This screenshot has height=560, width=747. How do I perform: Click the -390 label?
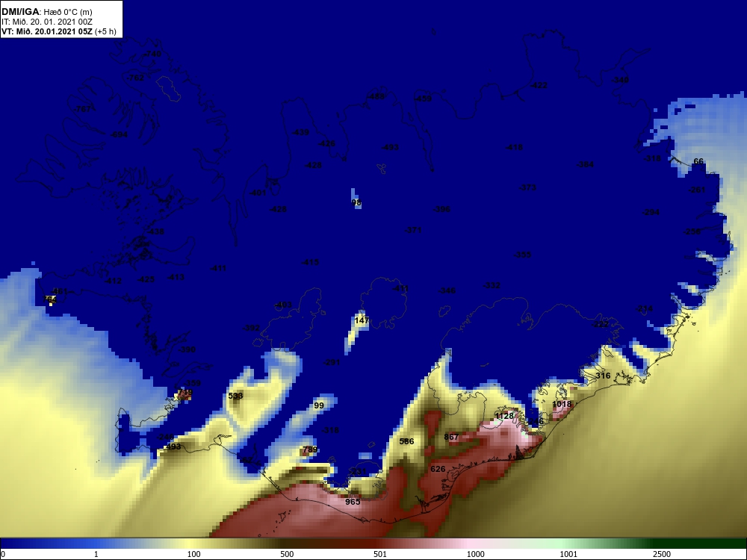point(187,349)
